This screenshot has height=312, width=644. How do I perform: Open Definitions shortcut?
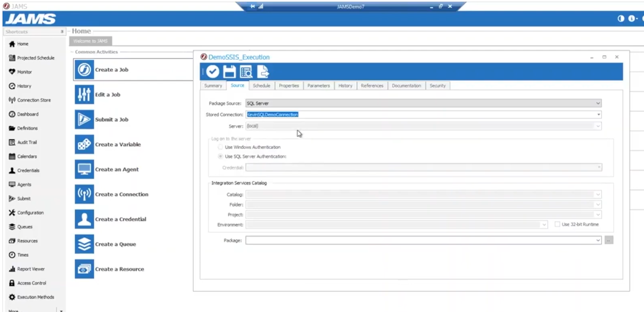[x=23, y=128]
